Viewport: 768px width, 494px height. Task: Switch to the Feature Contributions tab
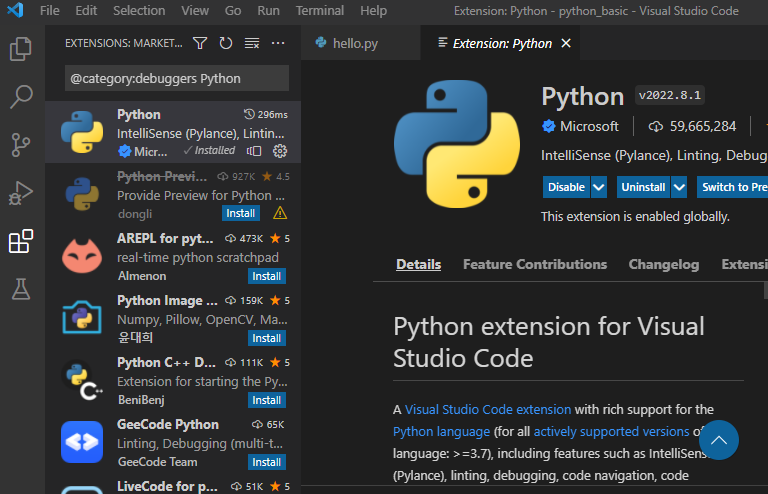(x=535, y=265)
